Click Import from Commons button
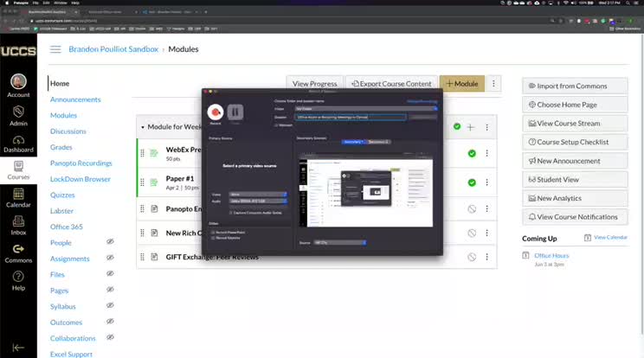The width and height of the screenshot is (644, 358). (575, 86)
